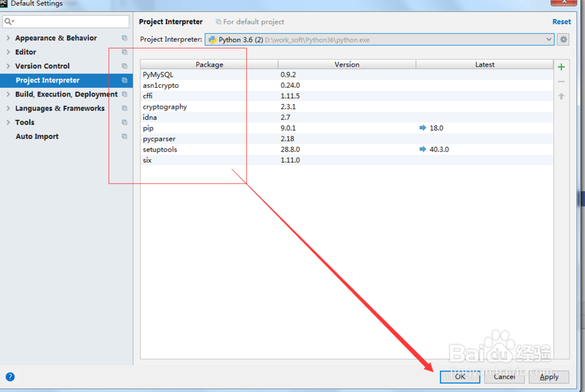585x392 pixels.
Task: Click the copy icon beside Tools
Action: 125,122
